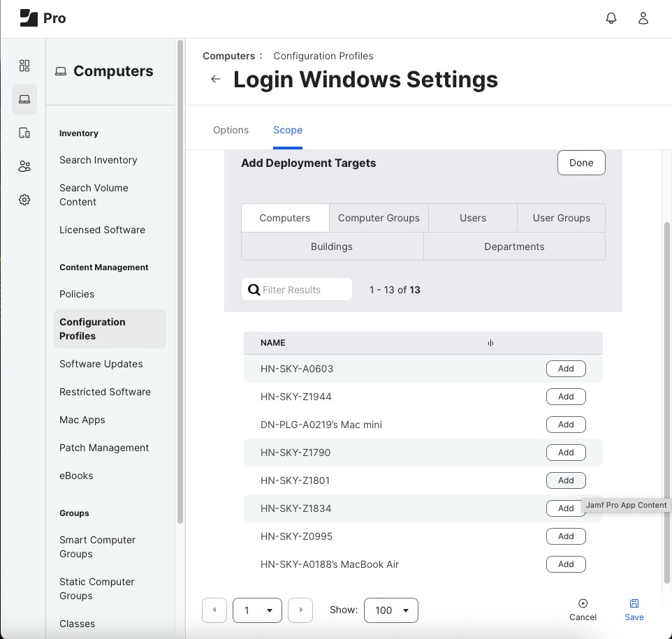Add computer HN-SKY-Z1944 to scope
Image resolution: width=672 pixels, height=639 pixels.
(566, 397)
